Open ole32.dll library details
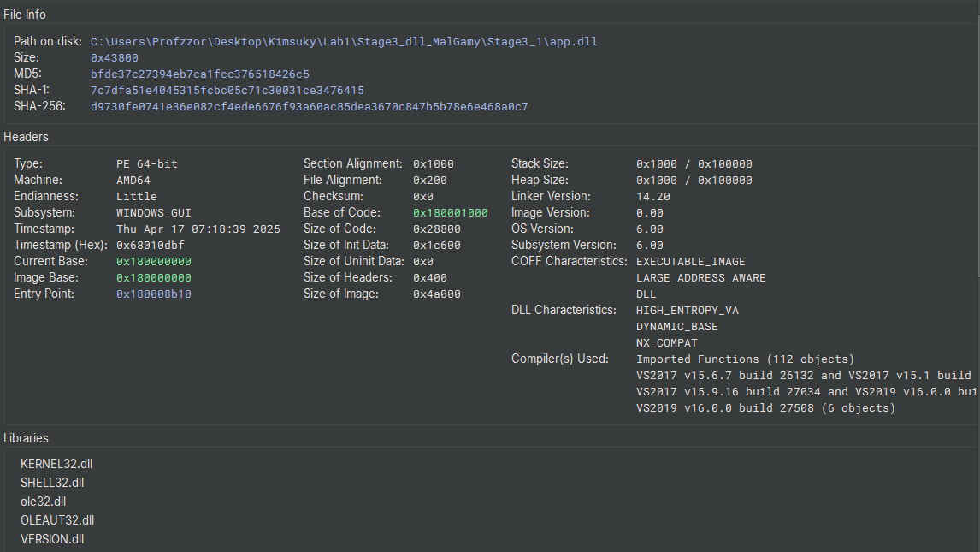The width and height of the screenshot is (980, 552). [43, 501]
